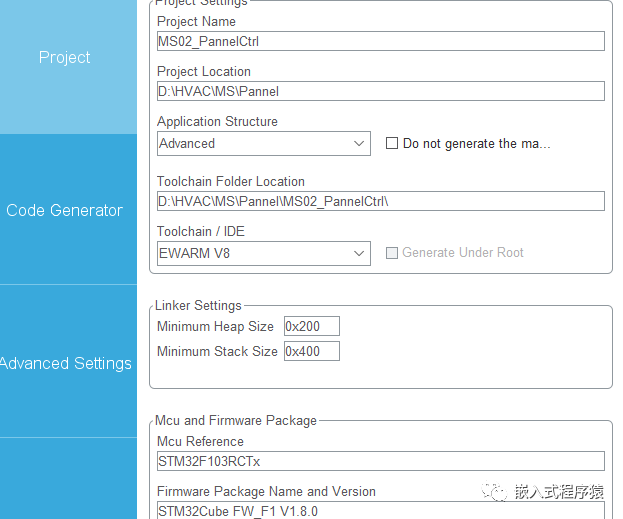Click the Toolchain Folder Location field
The image size is (623, 519).
tap(380, 201)
